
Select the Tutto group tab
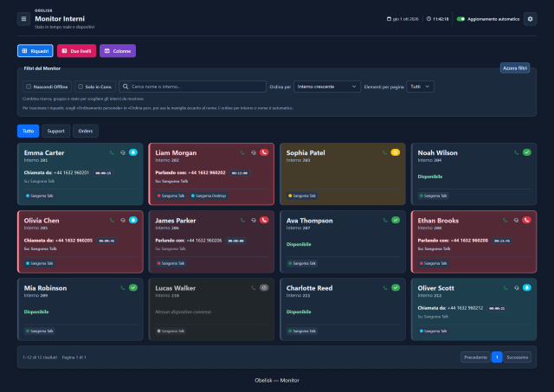point(28,131)
